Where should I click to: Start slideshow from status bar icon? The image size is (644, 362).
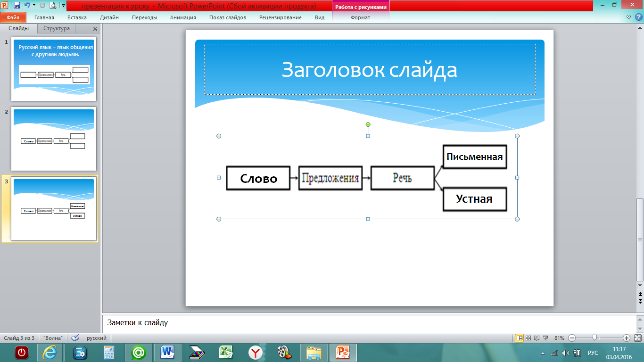(545, 338)
